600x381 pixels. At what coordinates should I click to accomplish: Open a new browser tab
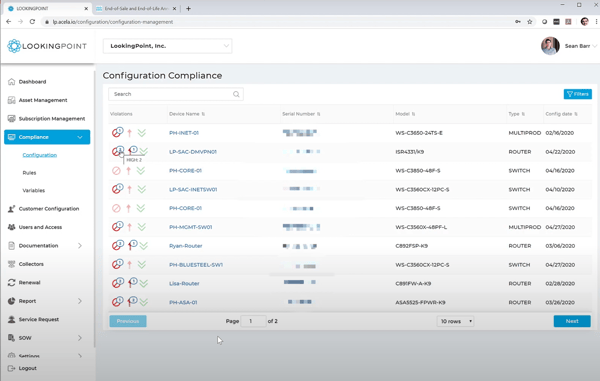(x=188, y=8)
